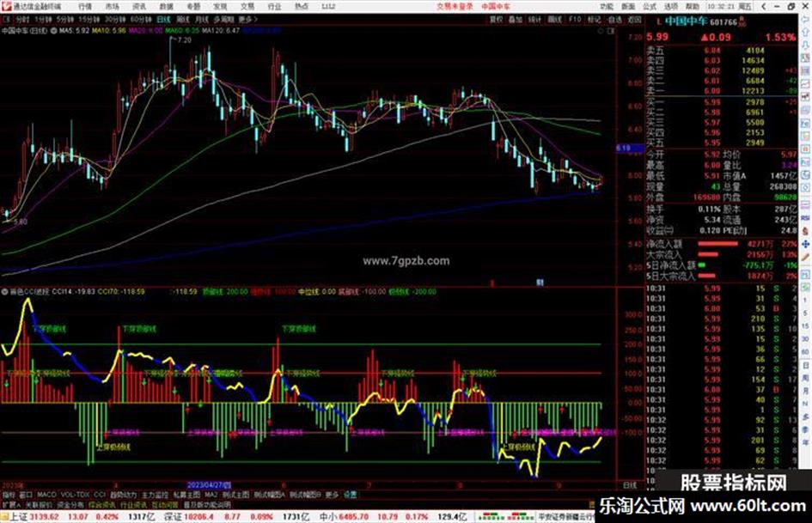This screenshot has height=523, width=812.
Task: Select the 月线 period tab
Action: click(201, 20)
